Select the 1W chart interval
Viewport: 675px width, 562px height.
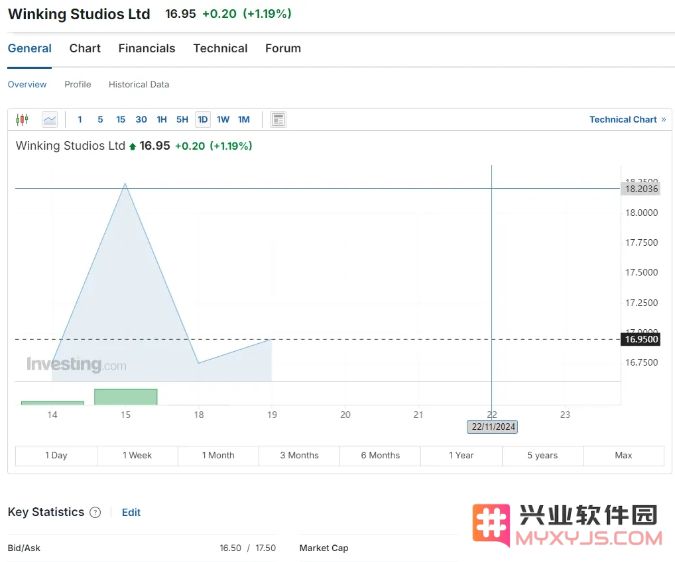[223, 119]
